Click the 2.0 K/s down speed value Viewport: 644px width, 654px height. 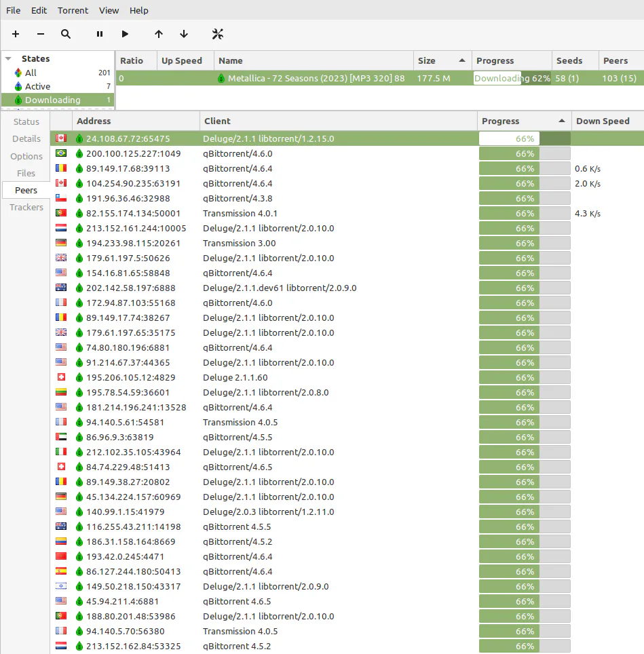588,184
